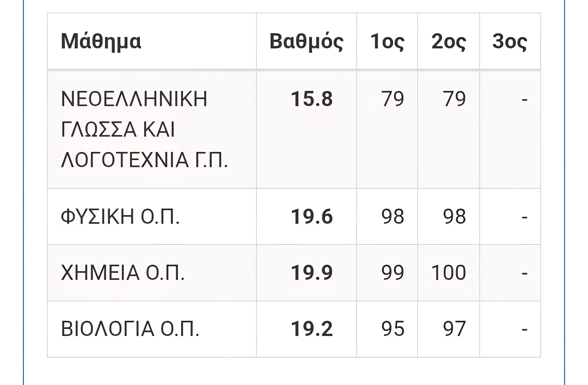Click the 3ος dash in ΒΙΟΛΟΓΙΑ row
Image resolution: width=588 pixels, height=385 pixels.
pos(524,329)
